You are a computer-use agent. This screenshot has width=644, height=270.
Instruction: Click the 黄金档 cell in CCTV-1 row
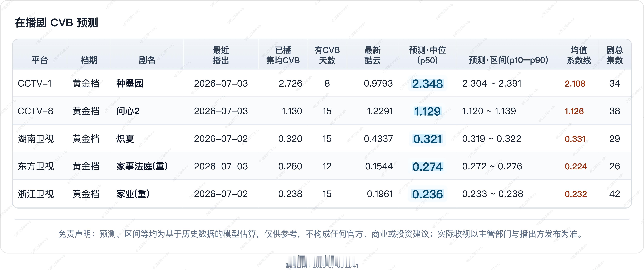pyautogui.click(x=86, y=83)
